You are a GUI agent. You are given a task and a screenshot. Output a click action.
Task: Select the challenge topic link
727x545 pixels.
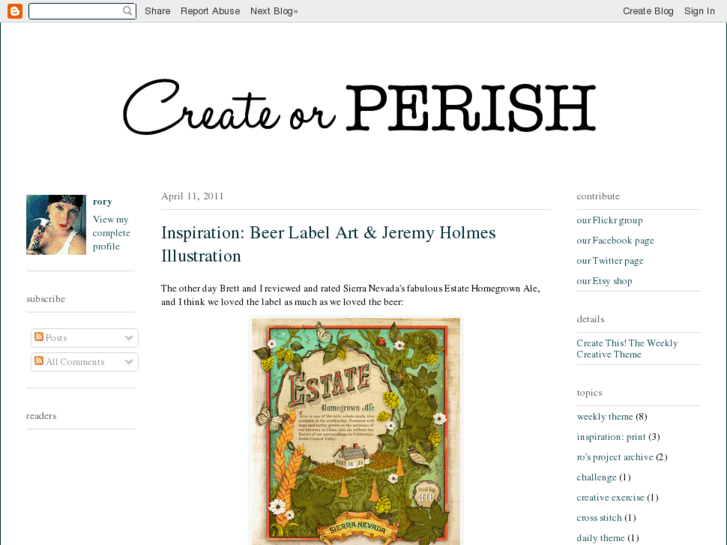click(x=596, y=477)
